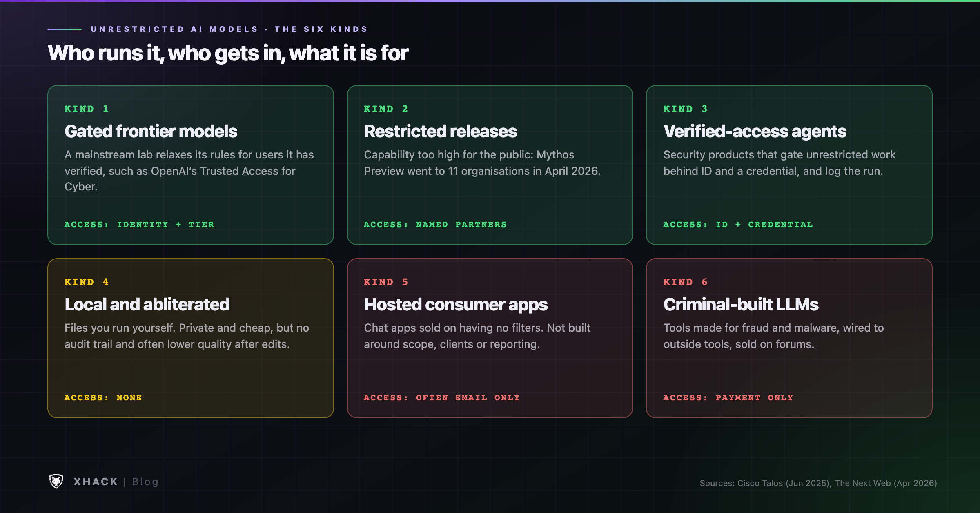Click the 'Criminal-built LLMs' card title
This screenshot has height=513, width=980.
741,305
